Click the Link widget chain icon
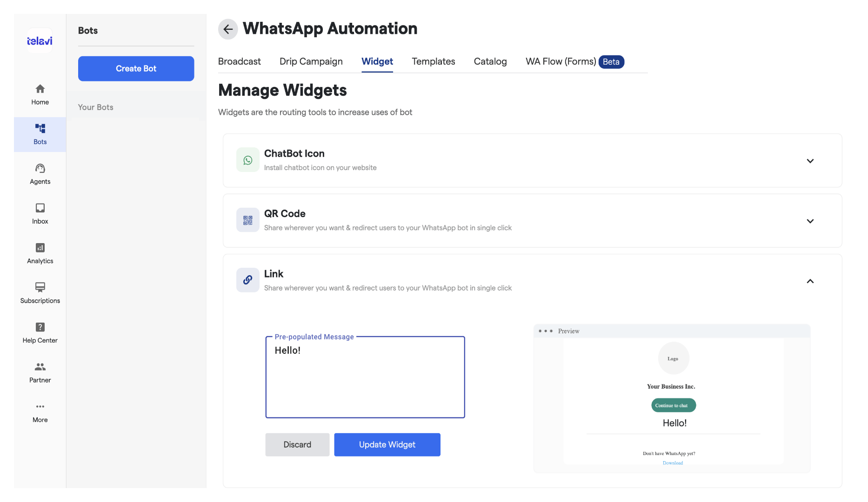 point(248,280)
